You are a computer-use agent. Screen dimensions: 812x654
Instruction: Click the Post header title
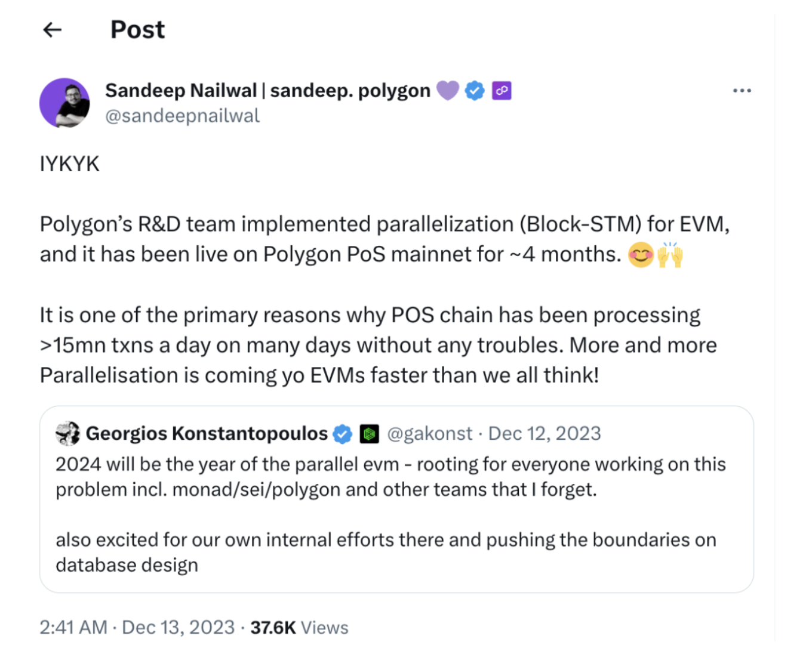(137, 30)
